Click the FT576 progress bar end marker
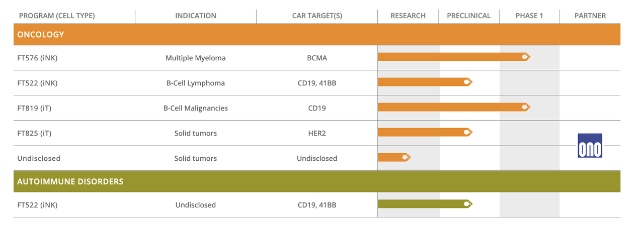 click(x=526, y=57)
